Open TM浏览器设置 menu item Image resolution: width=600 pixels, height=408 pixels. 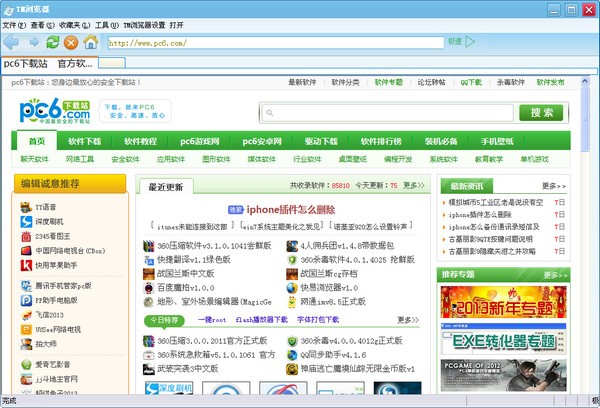click(144, 25)
